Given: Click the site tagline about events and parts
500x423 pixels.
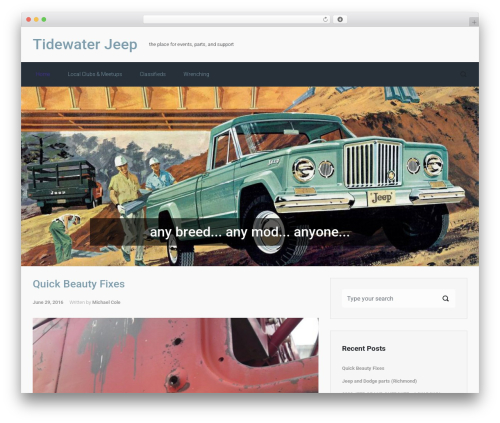Looking at the screenshot, I should click(191, 44).
